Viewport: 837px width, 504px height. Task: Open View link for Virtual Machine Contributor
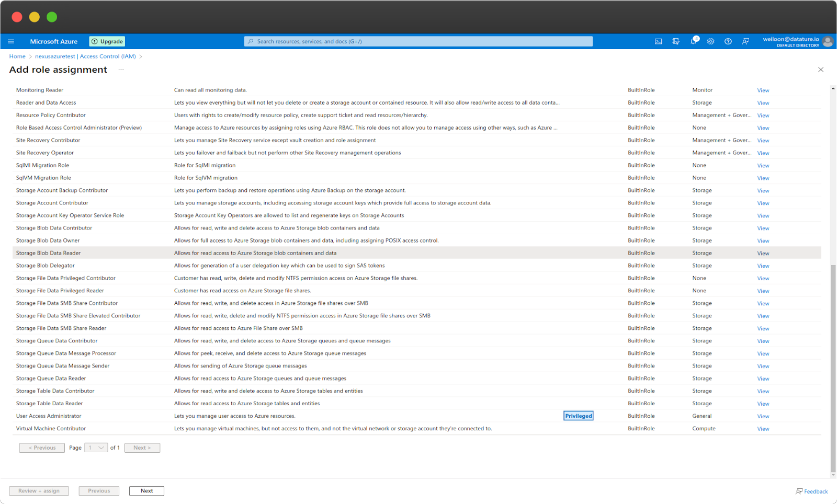763,429
